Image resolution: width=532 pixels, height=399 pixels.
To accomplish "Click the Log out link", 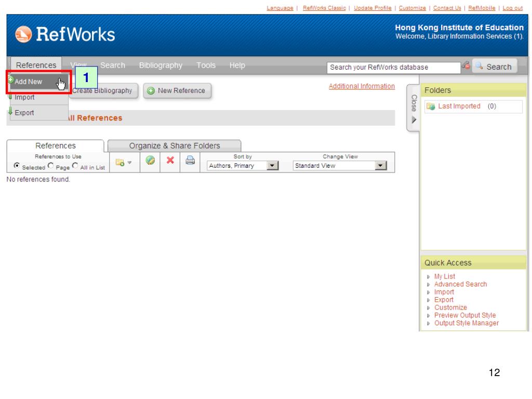I will pos(513,8).
